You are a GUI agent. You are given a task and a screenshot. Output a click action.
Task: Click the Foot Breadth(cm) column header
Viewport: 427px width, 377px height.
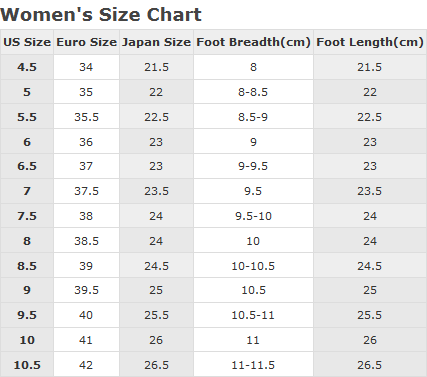(253, 42)
